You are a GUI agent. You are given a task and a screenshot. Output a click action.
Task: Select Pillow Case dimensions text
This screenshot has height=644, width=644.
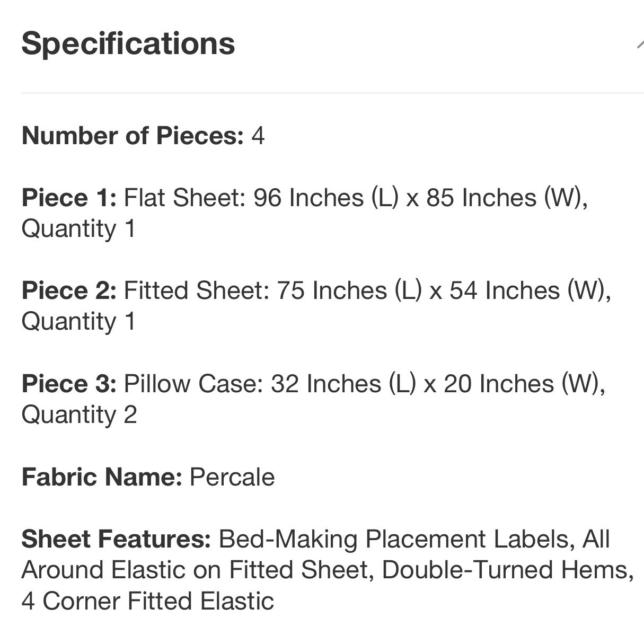tap(365, 383)
